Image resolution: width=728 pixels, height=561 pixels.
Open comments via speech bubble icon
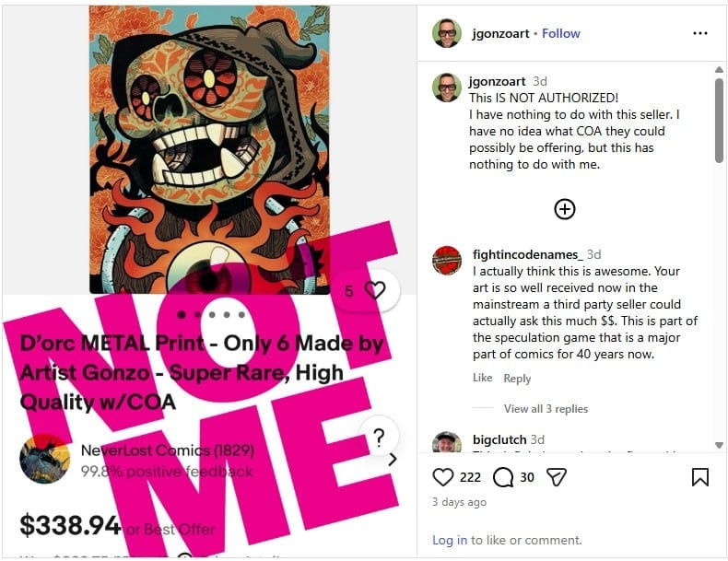click(503, 477)
